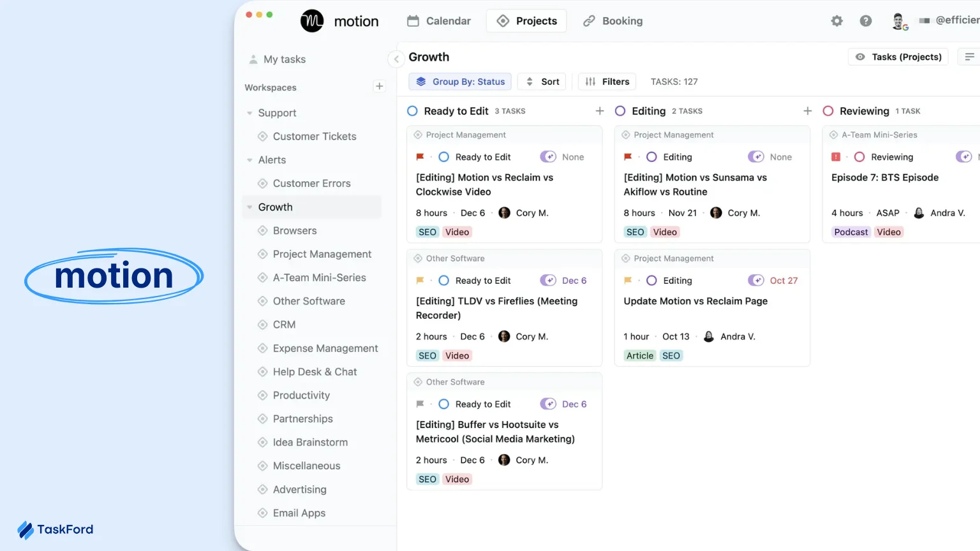Open the Group By: Status dropdown
Screen dimensions: 980x551
460,82
